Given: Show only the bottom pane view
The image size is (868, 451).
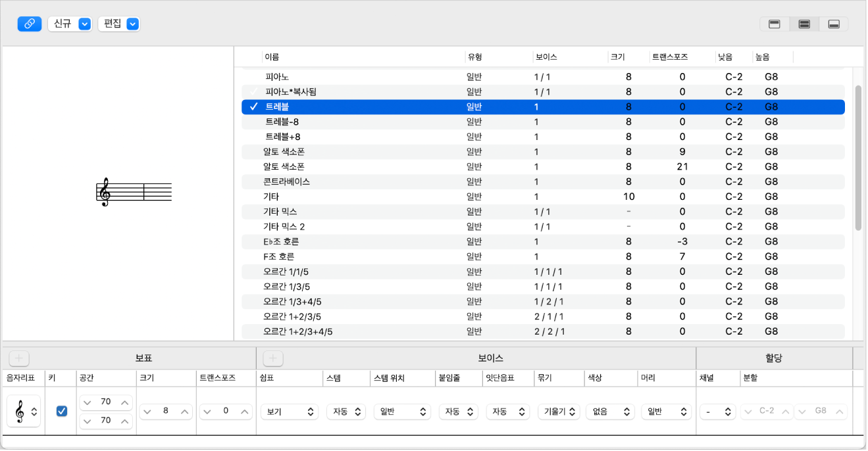Looking at the screenshot, I should point(834,24).
